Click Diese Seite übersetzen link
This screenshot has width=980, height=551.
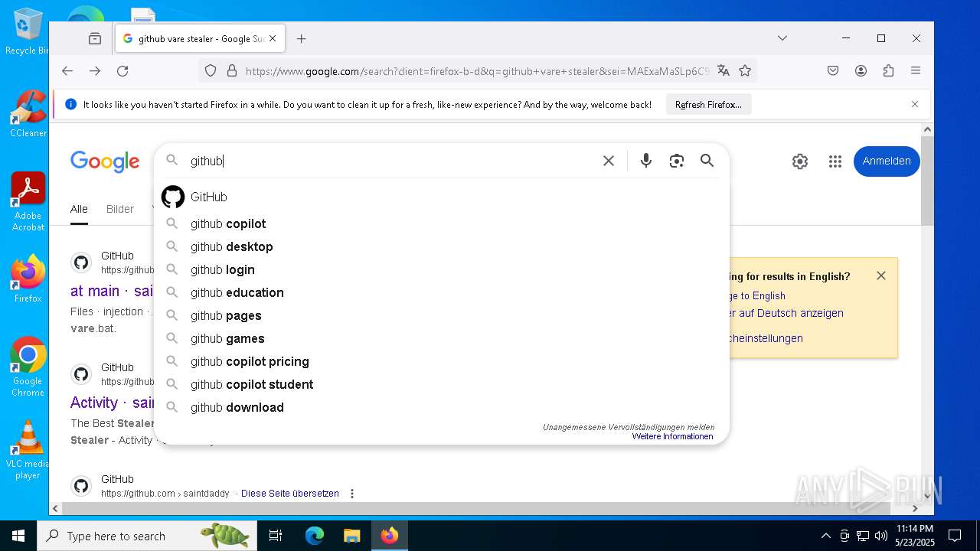click(x=290, y=494)
